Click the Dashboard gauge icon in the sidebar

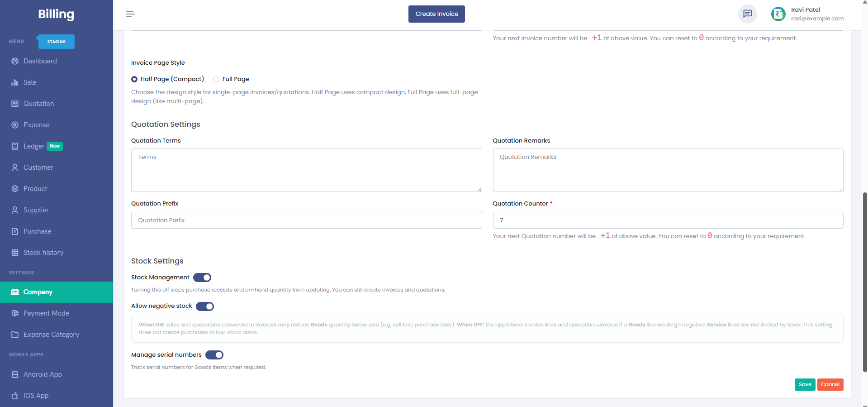pos(15,61)
